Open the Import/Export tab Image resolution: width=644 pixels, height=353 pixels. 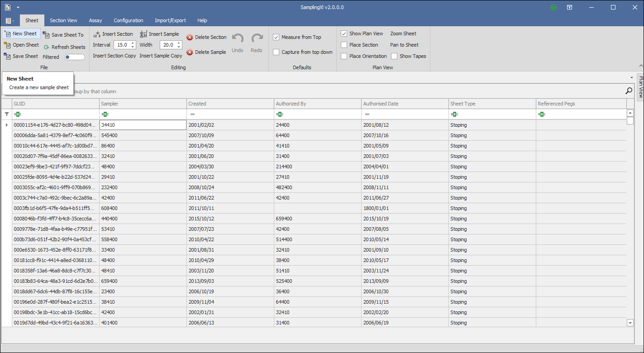coord(170,20)
